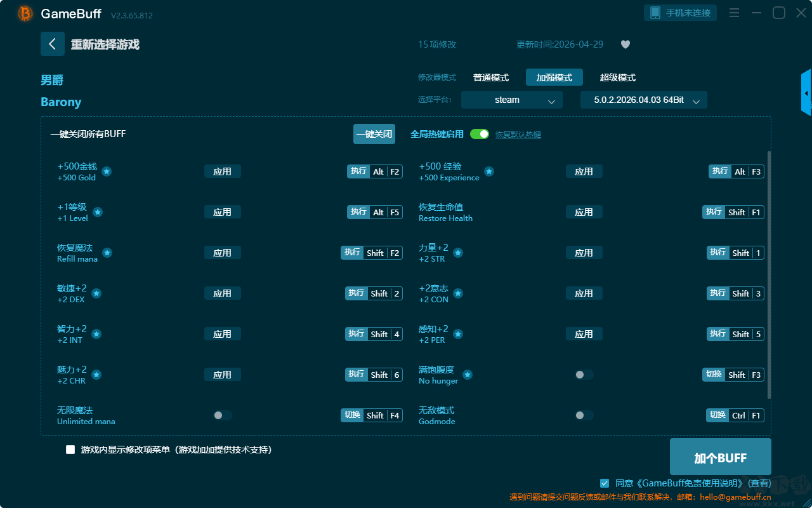Check the in-game trainer menu checkbox
812x508 pixels.
pyautogui.click(x=70, y=450)
